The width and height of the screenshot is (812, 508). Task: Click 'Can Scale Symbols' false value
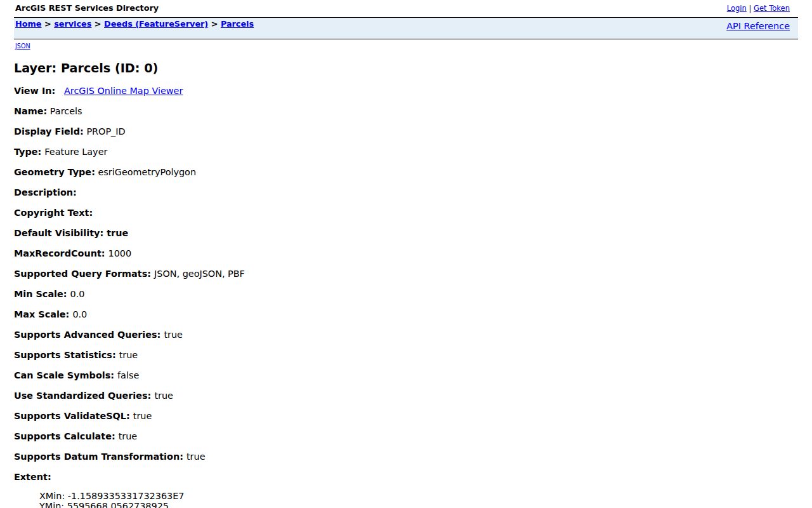[x=128, y=375]
